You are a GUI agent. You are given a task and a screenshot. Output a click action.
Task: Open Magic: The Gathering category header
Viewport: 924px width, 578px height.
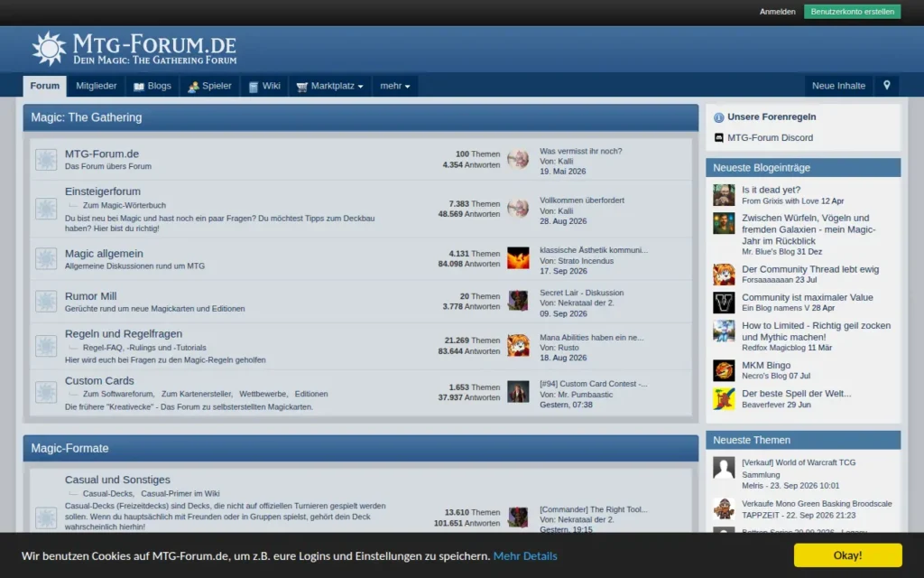(87, 117)
